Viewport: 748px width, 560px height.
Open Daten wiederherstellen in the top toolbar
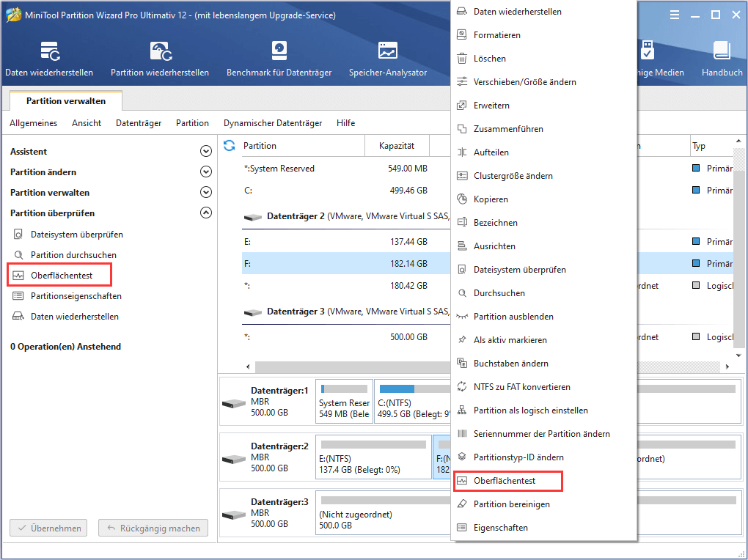pyautogui.click(x=49, y=59)
